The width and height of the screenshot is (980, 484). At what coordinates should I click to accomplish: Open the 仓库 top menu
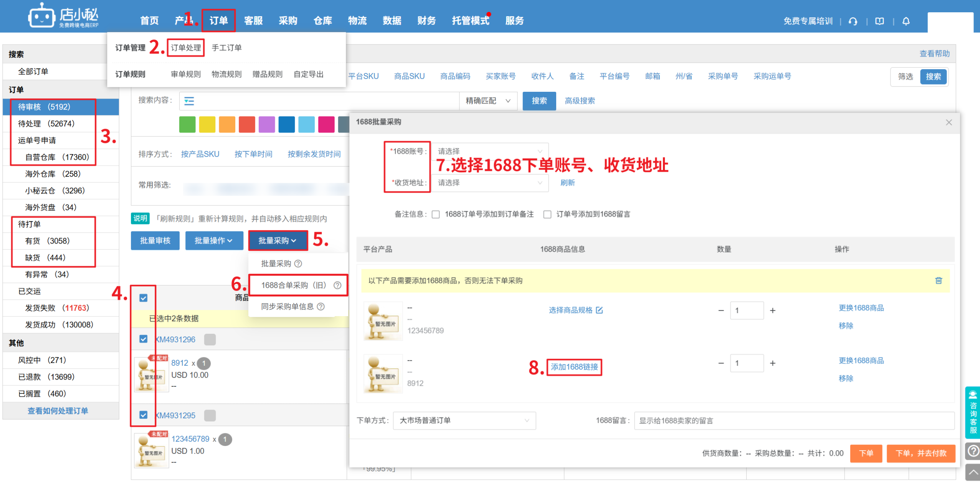tap(323, 21)
